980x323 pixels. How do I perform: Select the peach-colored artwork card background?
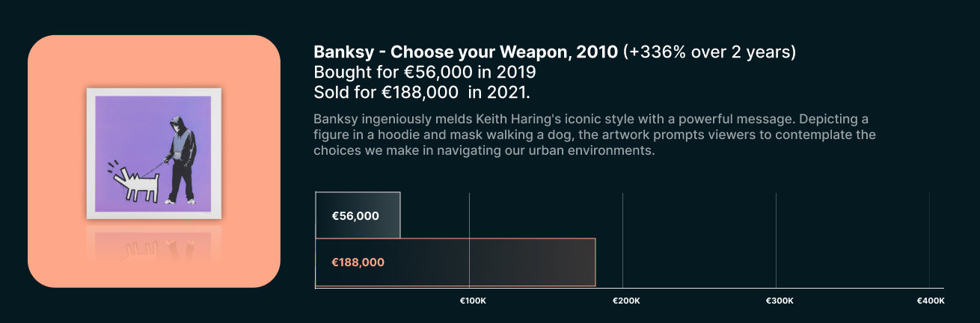(x=154, y=161)
